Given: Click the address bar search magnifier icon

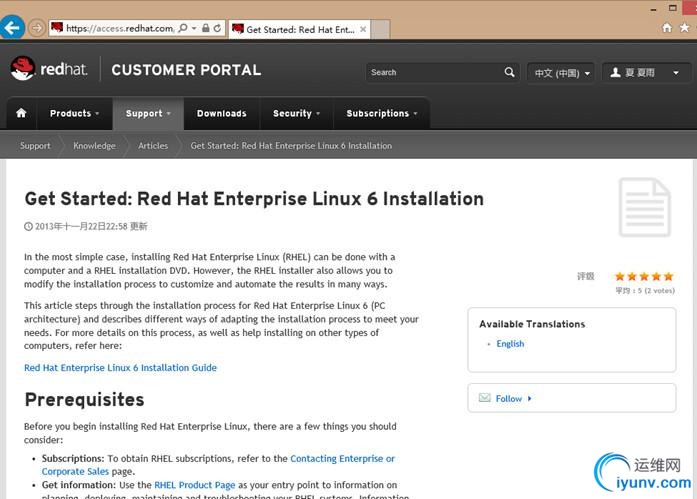Looking at the screenshot, I should pos(183,28).
